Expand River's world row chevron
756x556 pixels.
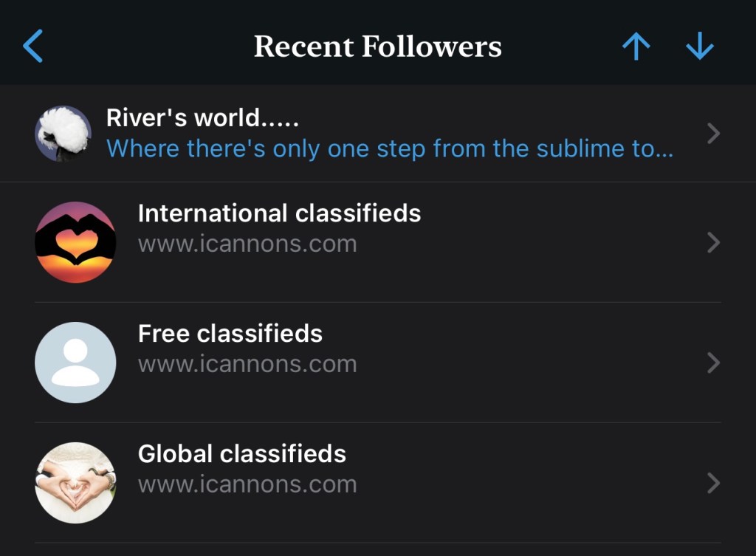click(713, 134)
